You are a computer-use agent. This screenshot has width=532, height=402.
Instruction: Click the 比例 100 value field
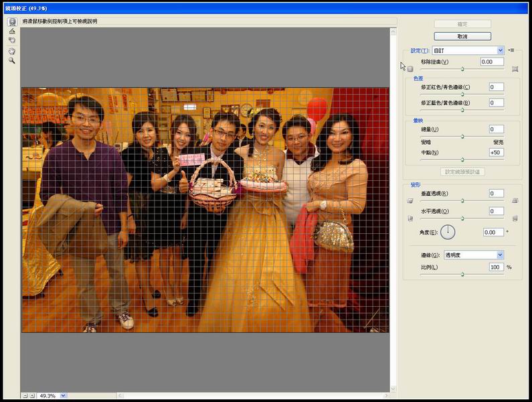[x=497, y=267]
